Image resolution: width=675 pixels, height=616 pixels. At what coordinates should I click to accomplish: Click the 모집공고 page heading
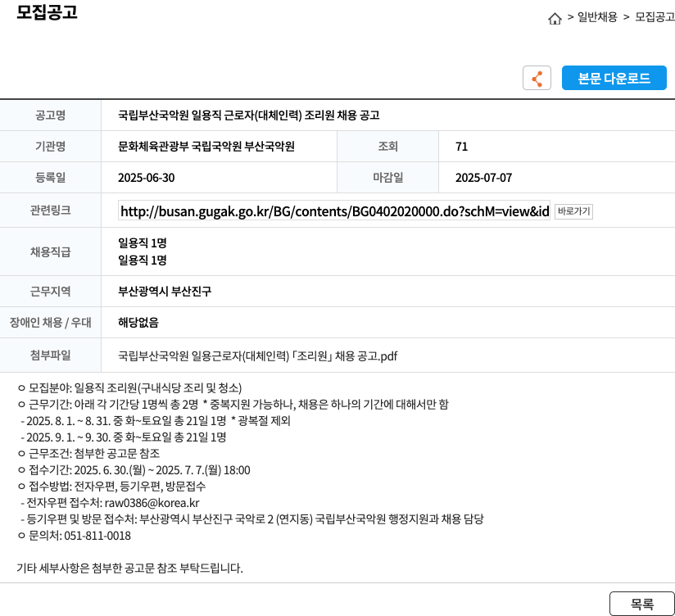click(47, 12)
